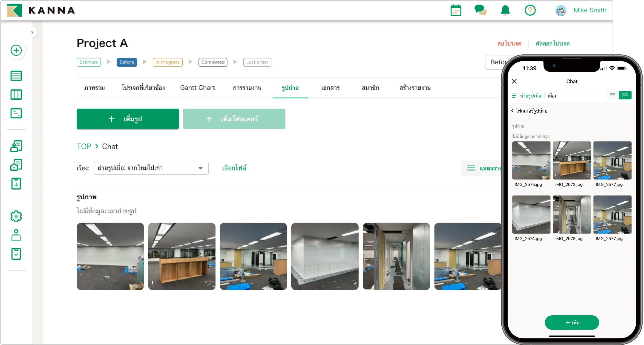This screenshot has height=345, width=644.
Task: Click the เลือกไฟล์ link
Action: click(x=234, y=168)
